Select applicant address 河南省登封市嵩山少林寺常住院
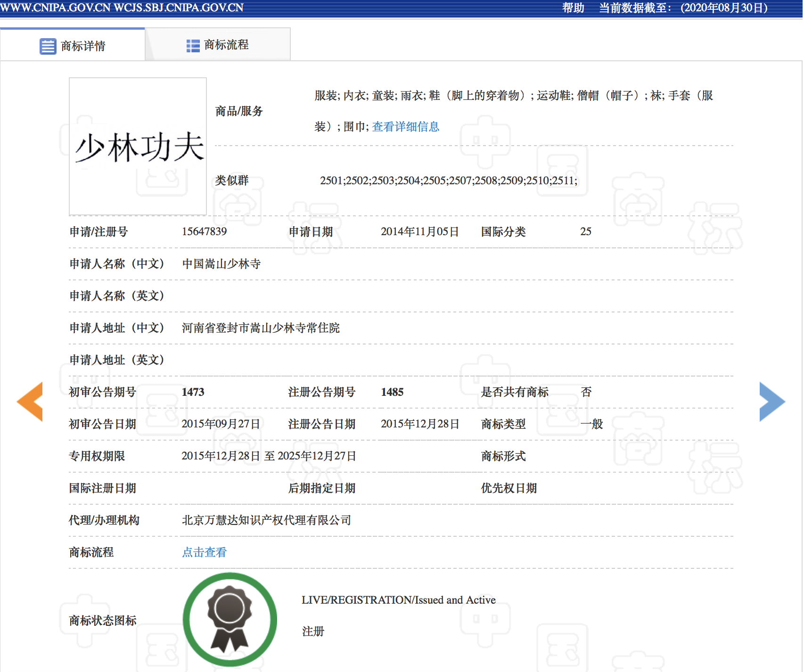The image size is (804, 672). point(261,328)
